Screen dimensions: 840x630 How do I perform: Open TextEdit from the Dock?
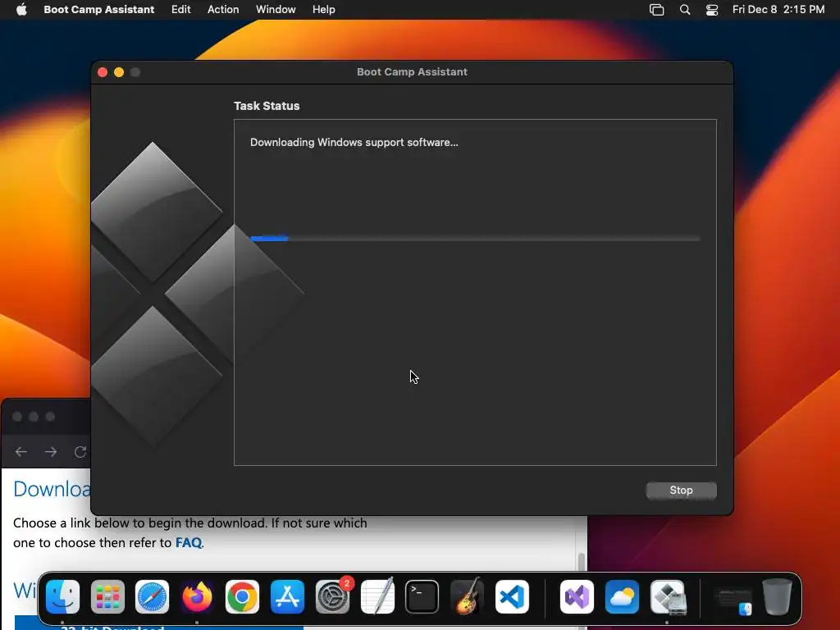[377, 596]
